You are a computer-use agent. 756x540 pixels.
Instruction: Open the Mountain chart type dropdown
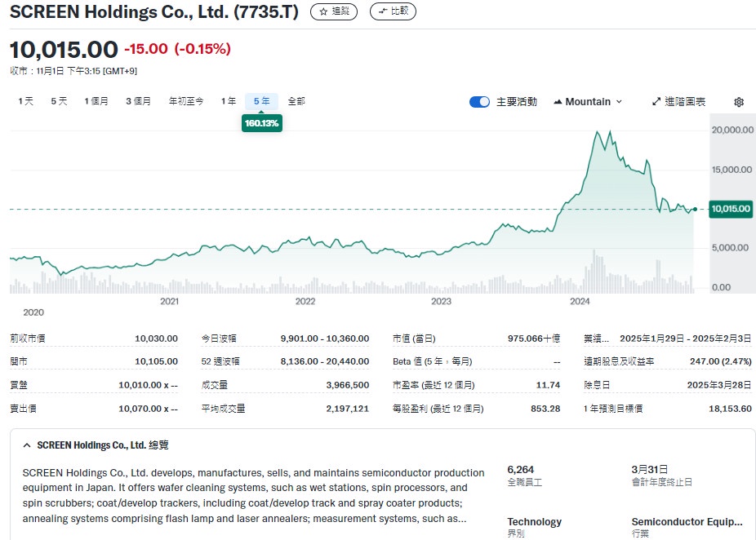click(588, 102)
